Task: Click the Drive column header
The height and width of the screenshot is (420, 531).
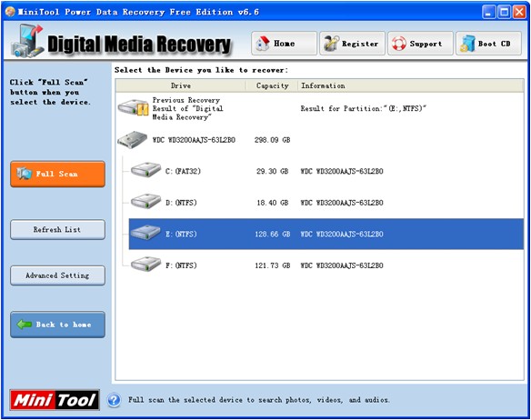Action: 181,85
